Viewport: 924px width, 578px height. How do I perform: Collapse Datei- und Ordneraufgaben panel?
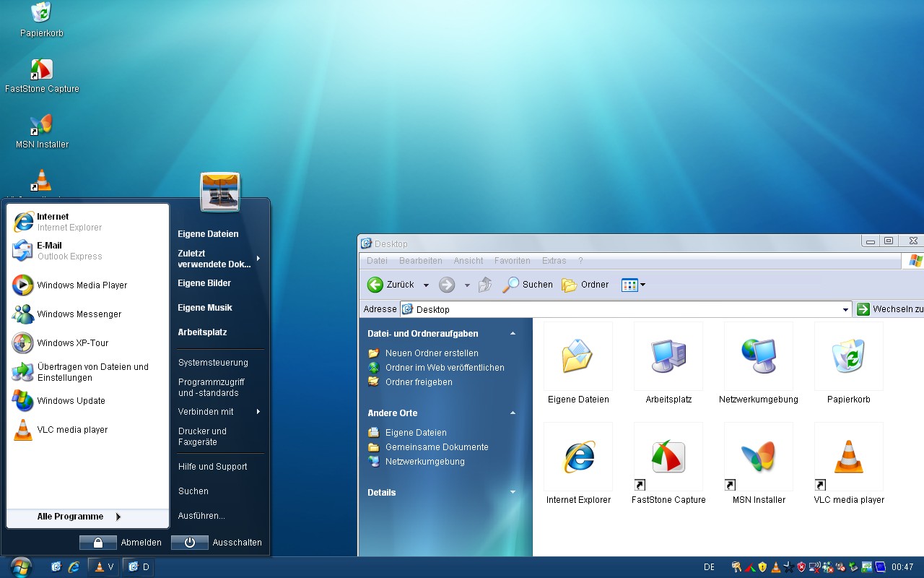click(x=513, y=334)
